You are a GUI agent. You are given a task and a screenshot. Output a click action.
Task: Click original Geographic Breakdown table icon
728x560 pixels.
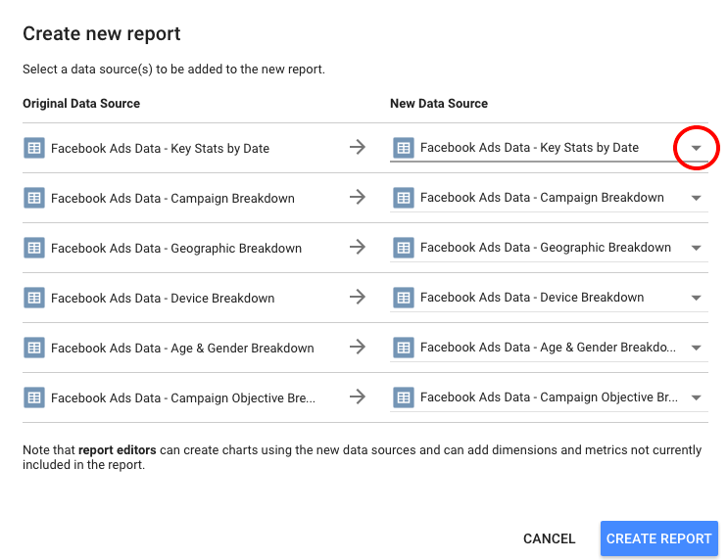pyautogui.click(x=34, y=248)
